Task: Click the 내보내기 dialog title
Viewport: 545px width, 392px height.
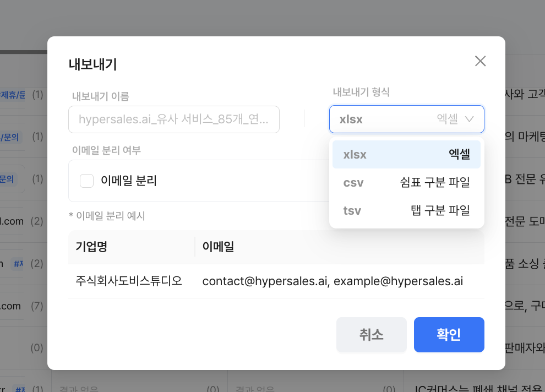Action: tap(92, 64)
